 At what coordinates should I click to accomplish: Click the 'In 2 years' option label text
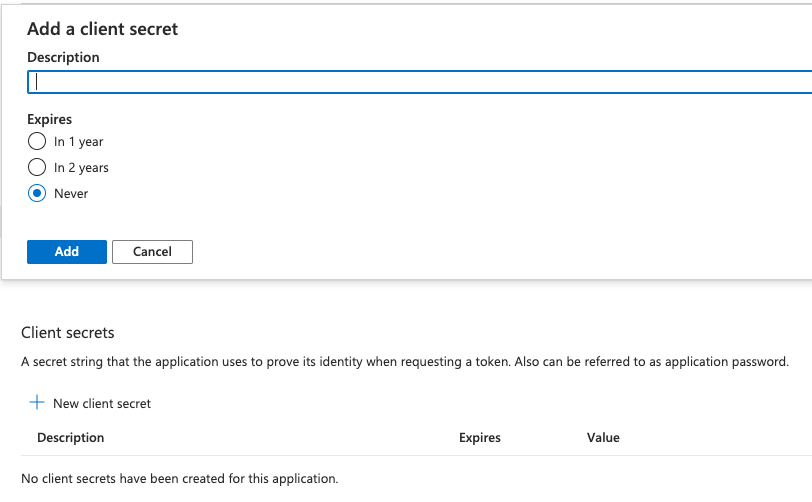pyautogui.click(x=81, y=168)
